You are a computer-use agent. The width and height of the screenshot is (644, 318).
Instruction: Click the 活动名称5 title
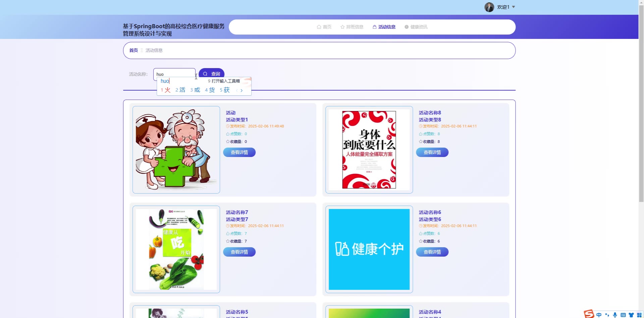point(237,312)
